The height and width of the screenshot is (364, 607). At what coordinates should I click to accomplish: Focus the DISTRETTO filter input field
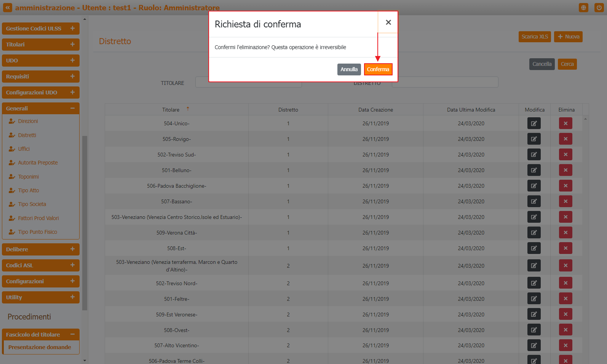click(x=445, y=83)
